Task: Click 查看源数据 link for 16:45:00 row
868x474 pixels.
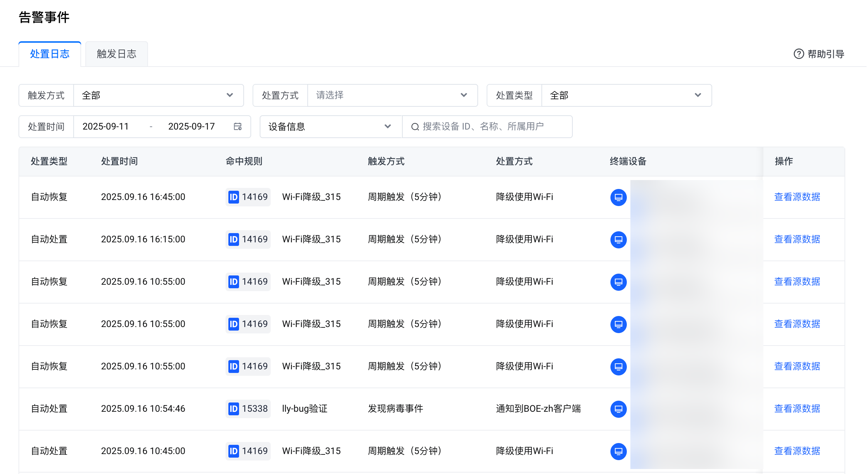Action: pyautogui.click(x=797, y=197)
